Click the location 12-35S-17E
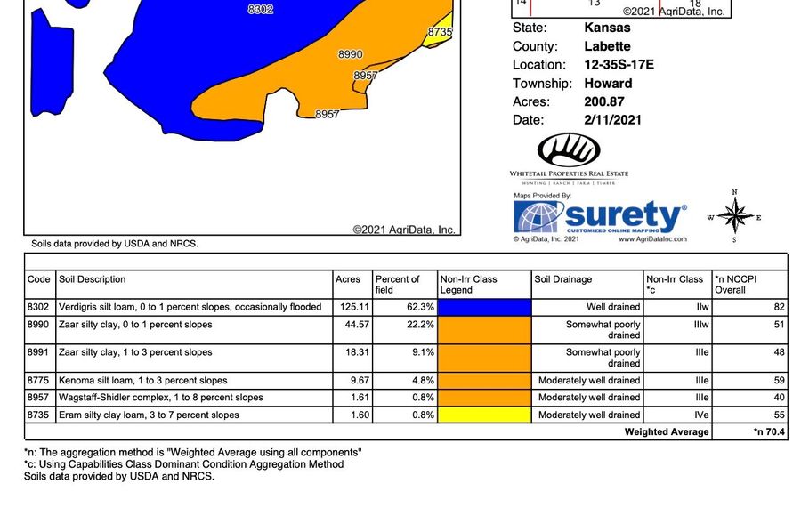This screenshot has height=532, width=801. click(619, 64)
